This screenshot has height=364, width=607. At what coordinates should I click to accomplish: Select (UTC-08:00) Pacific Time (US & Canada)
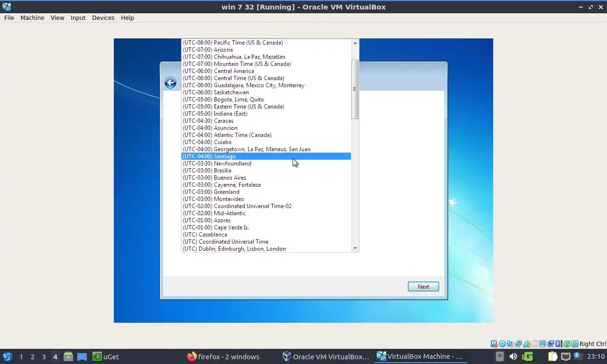(266, 43)
